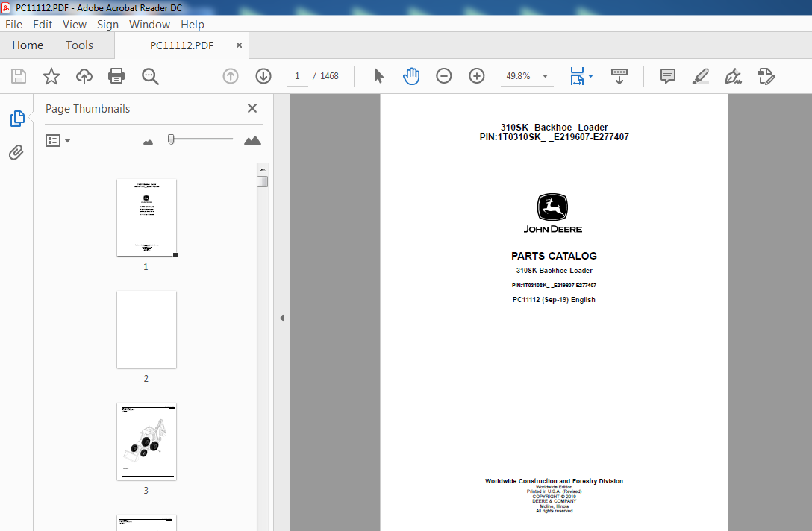Click the PARTS CATALOG heading text
This screenshot has width=812, height=531.
554,256
